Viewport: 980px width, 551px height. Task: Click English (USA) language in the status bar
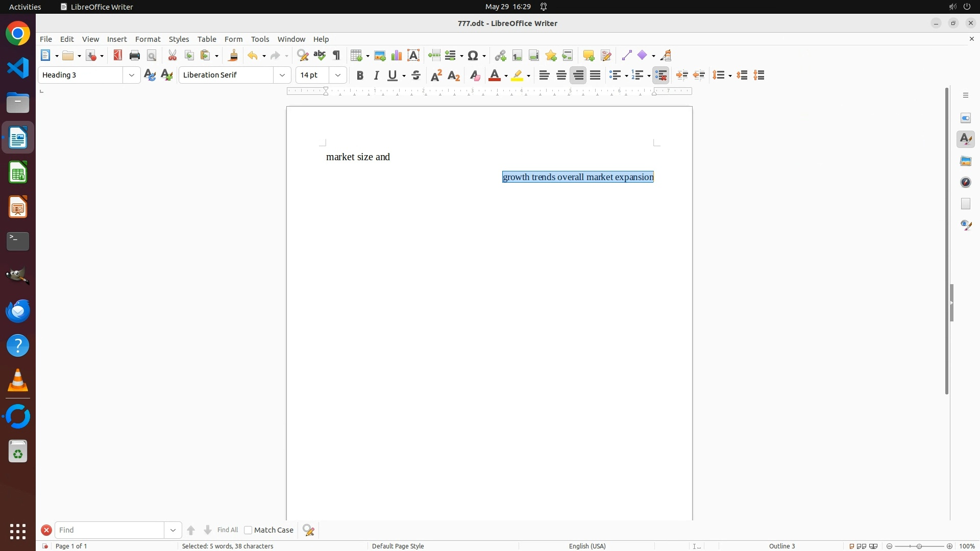pos(587,546)
